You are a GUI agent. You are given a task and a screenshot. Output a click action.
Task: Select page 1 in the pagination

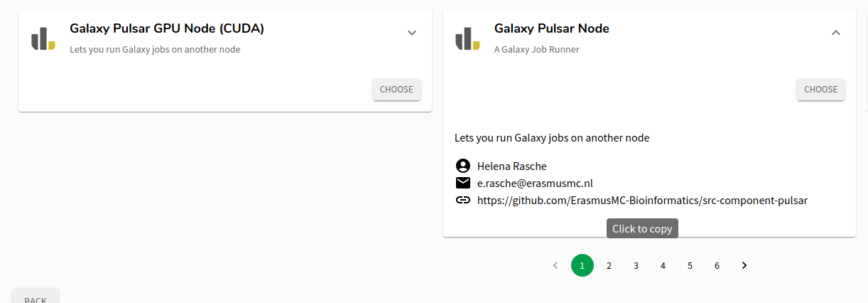click(582, 265)
